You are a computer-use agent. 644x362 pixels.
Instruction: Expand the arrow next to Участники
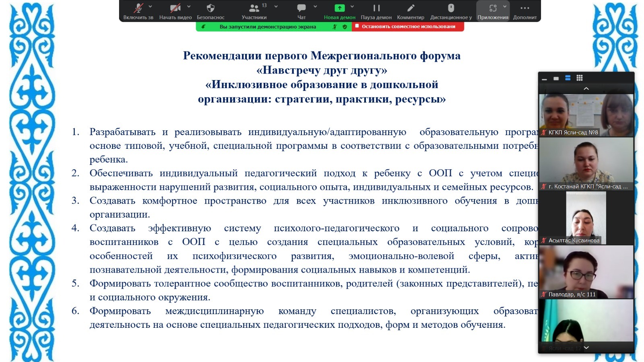tap(276, 6)
